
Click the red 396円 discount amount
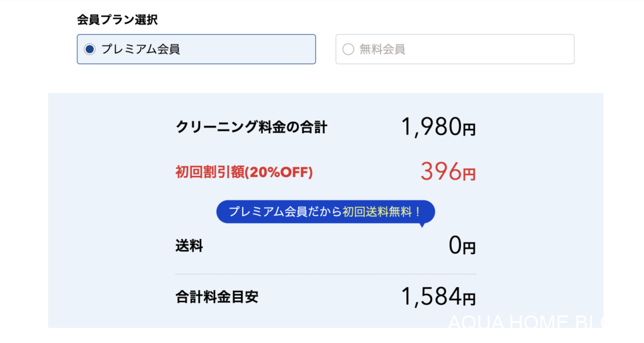point(447,172)
